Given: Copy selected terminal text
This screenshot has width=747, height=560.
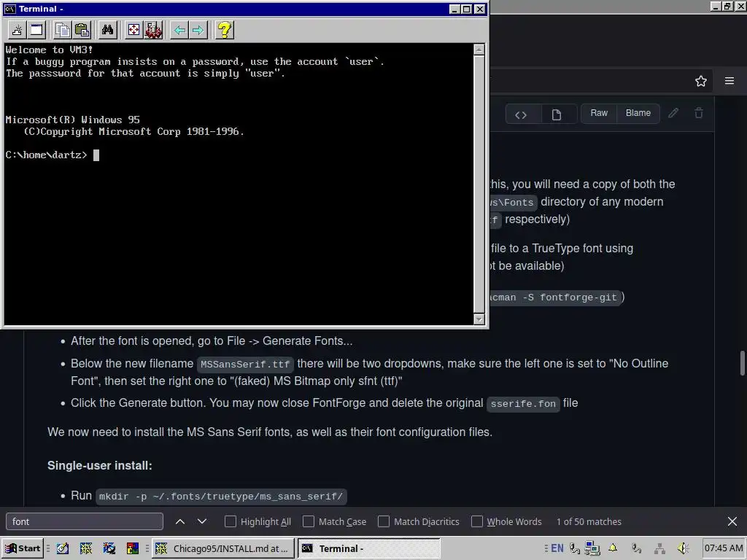Looking at the screenshot, I should (x=62, y=30).
